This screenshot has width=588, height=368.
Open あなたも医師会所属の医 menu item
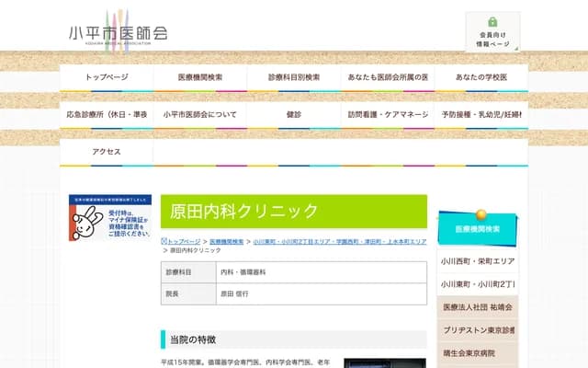[x=388, y=78]
